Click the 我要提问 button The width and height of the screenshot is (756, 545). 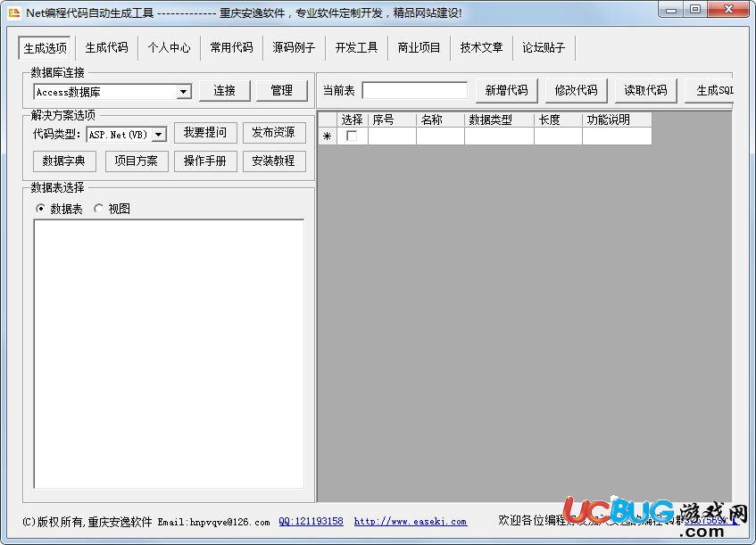[x=205, y=133]
